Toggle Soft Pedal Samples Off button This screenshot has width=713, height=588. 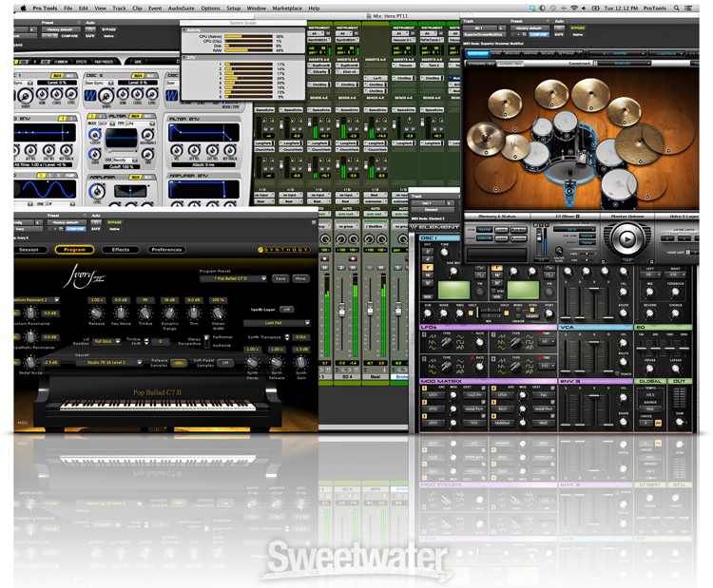[x=225, y=363]
